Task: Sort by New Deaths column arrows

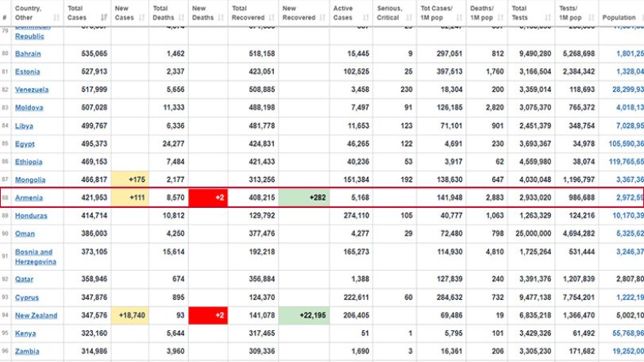Action: 221,17
